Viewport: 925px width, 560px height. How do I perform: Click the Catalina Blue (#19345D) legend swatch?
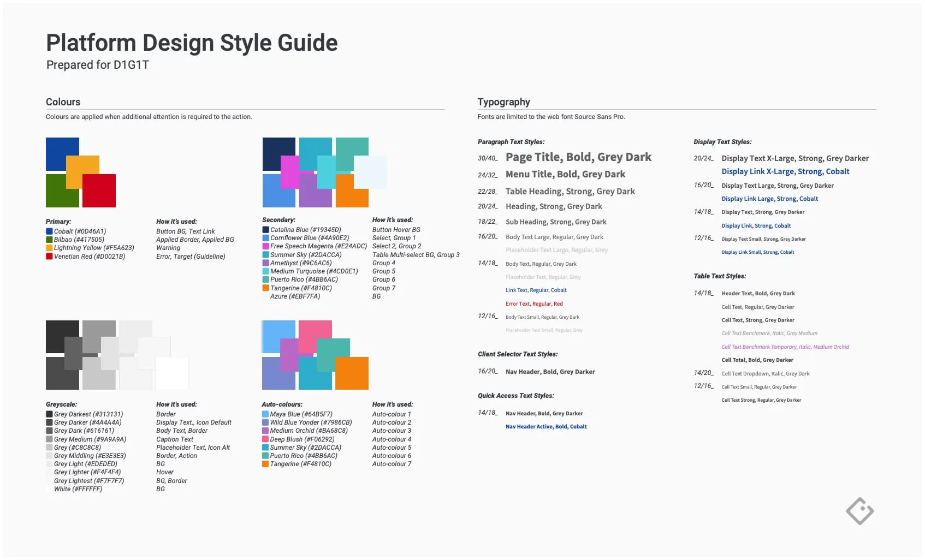265,230
